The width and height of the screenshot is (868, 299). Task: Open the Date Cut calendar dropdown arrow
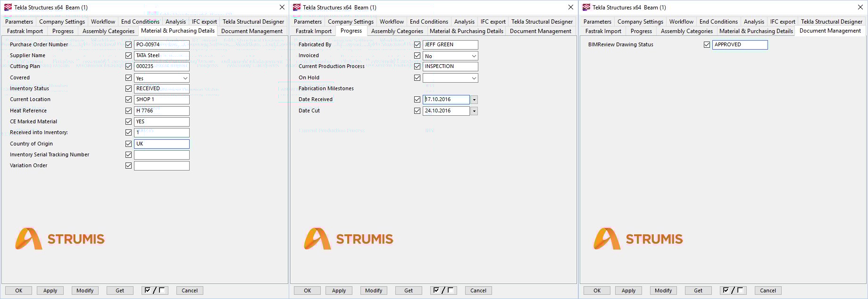474,111
